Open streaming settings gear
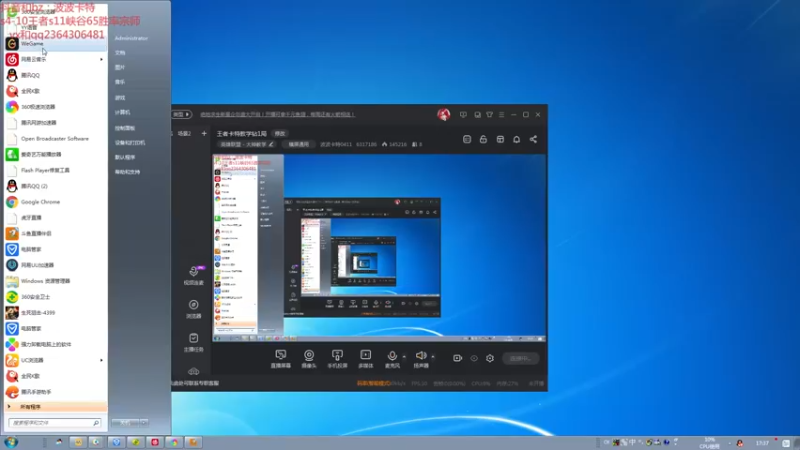Viewport: 800px width, 450px height. 490,358
